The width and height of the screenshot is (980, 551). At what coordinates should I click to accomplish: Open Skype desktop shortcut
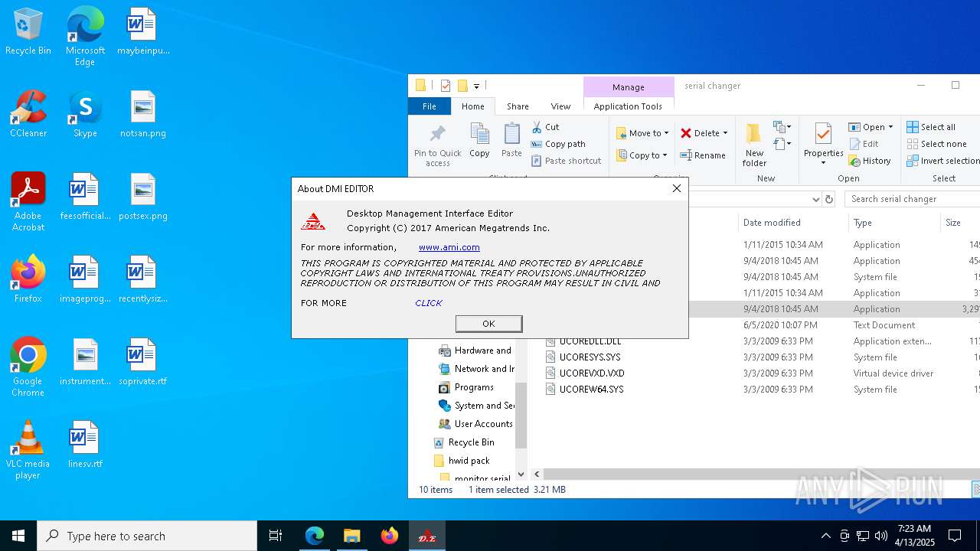click(x=85, y=115)
